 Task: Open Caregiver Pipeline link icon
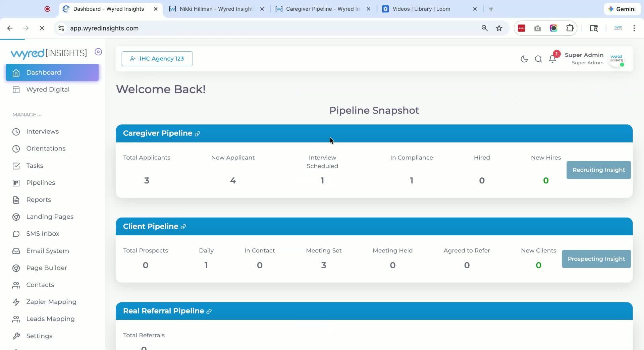[197, 134]
